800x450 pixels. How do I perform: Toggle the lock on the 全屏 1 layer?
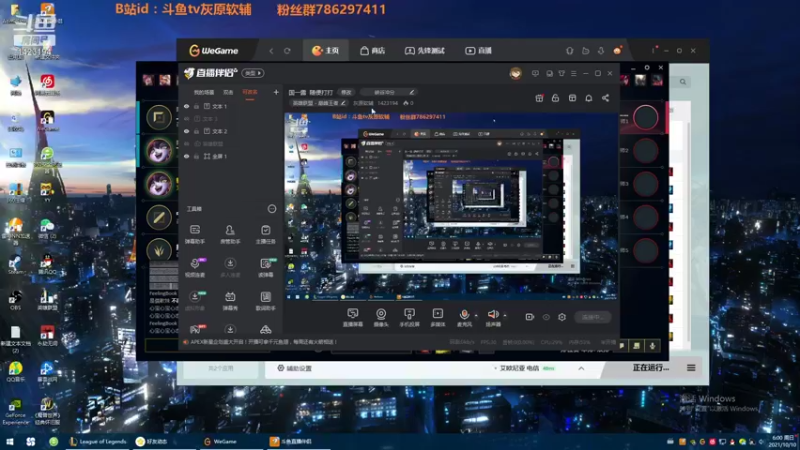[x=196, y=156]
